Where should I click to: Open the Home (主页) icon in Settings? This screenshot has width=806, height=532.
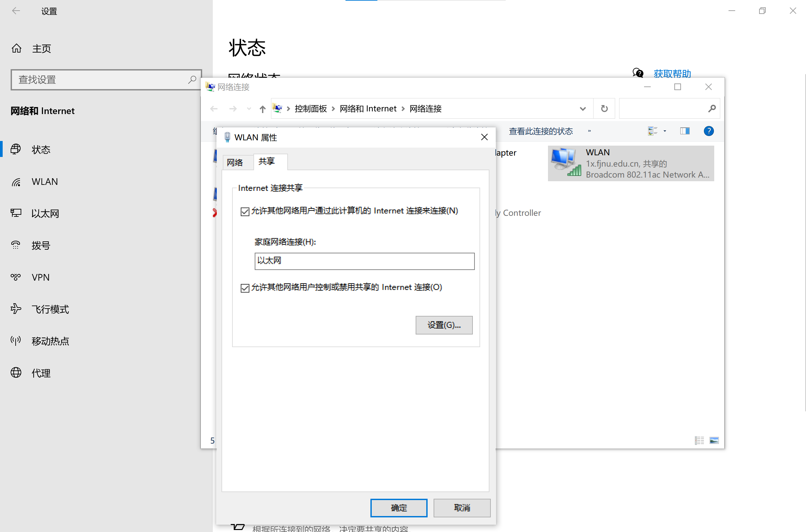pyautogui.click(x=16, y=49)
